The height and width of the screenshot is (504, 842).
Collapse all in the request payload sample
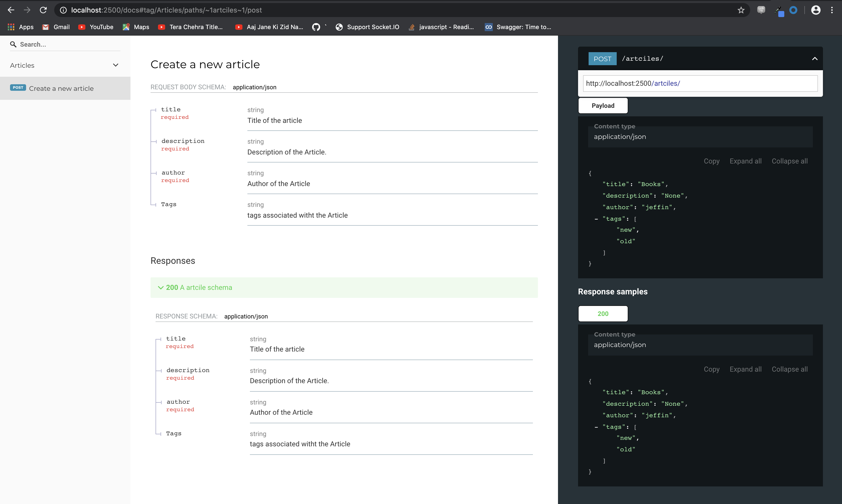pyautogui.click(x=789, y=161)
